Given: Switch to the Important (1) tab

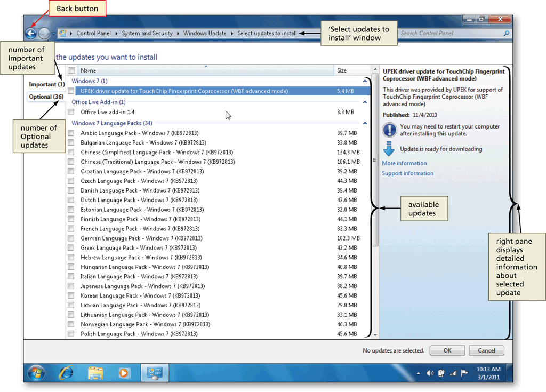Looking at the screenshot, I should click(x=47, y=84).
